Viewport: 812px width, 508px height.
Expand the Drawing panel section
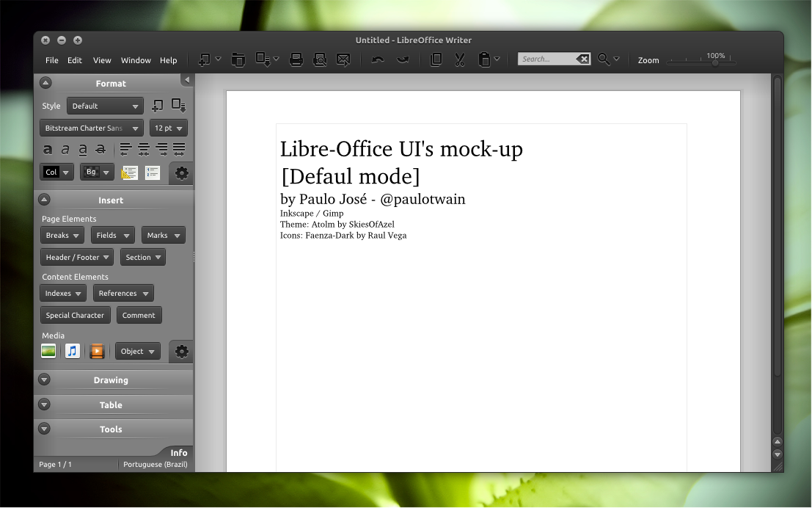tap(45, 380)
